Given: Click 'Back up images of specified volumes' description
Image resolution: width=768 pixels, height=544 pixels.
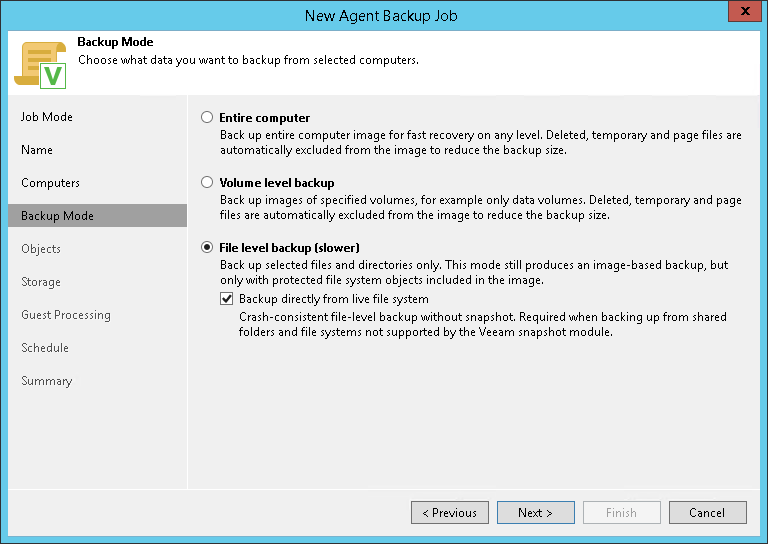Looking at the screenshot, I should (x=480, y=207).
